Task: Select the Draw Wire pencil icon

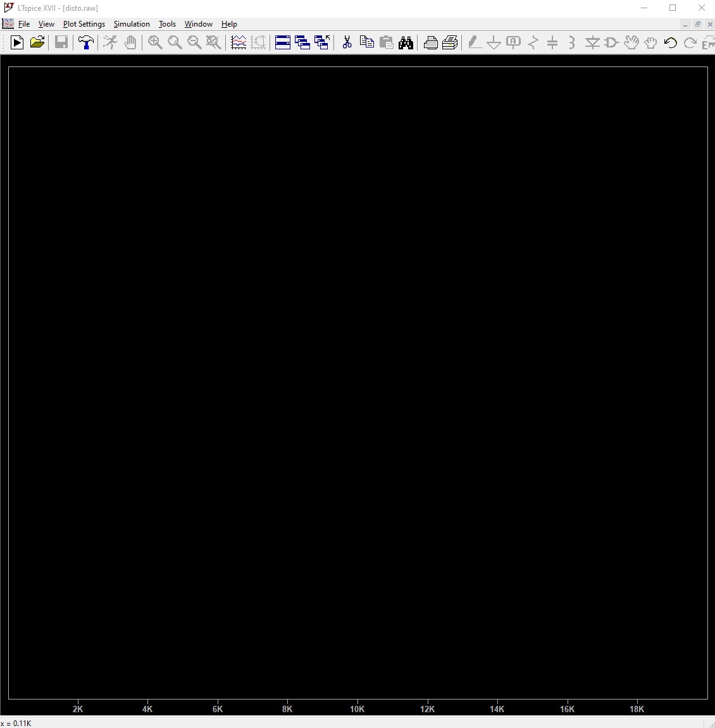Action: [474, 42]
